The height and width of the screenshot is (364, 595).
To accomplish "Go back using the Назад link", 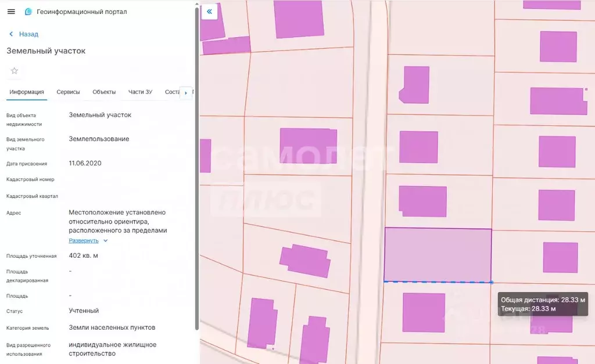I will (23, 34).
